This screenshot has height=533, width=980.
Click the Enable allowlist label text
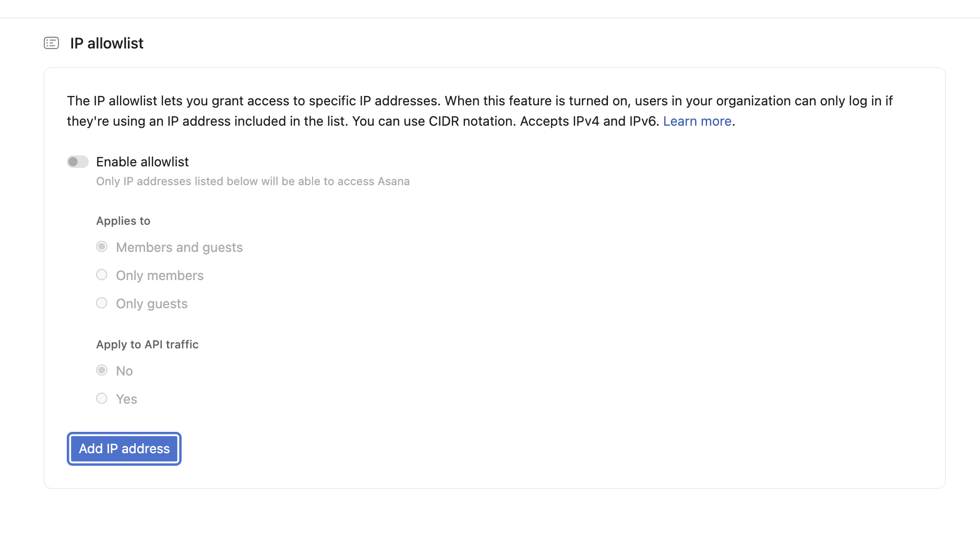click(x=142, y=162)
